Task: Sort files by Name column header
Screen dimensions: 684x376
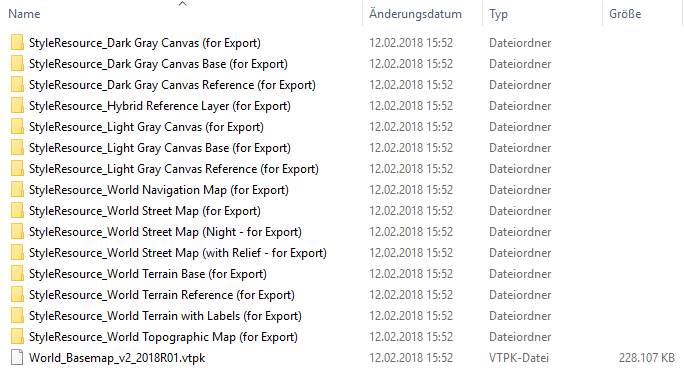Action: click(24, 14)
